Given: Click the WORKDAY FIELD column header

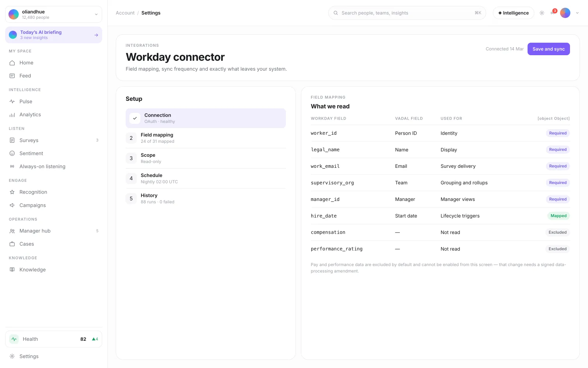Looking at the screenshot, I should 329,118.
